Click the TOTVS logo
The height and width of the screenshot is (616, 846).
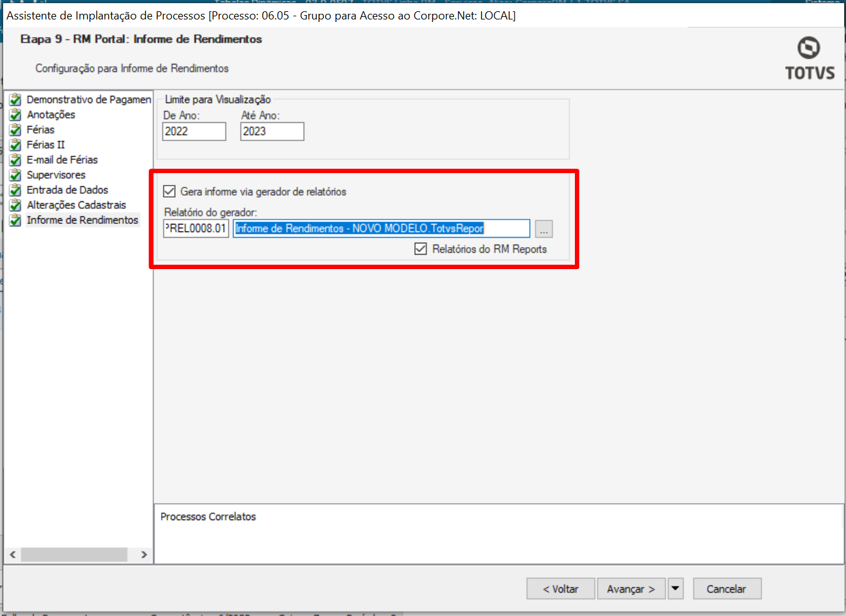click(x=809, y=59)
